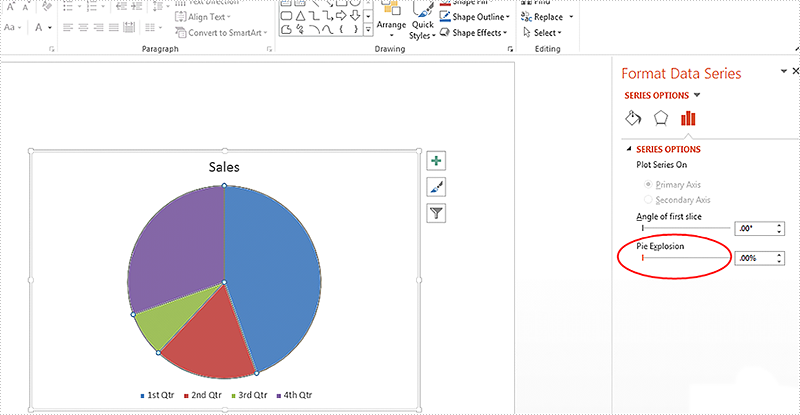Switch to Effects pentagon tab
The width and height of the screenshot is (800, 415).
(661, 118)
